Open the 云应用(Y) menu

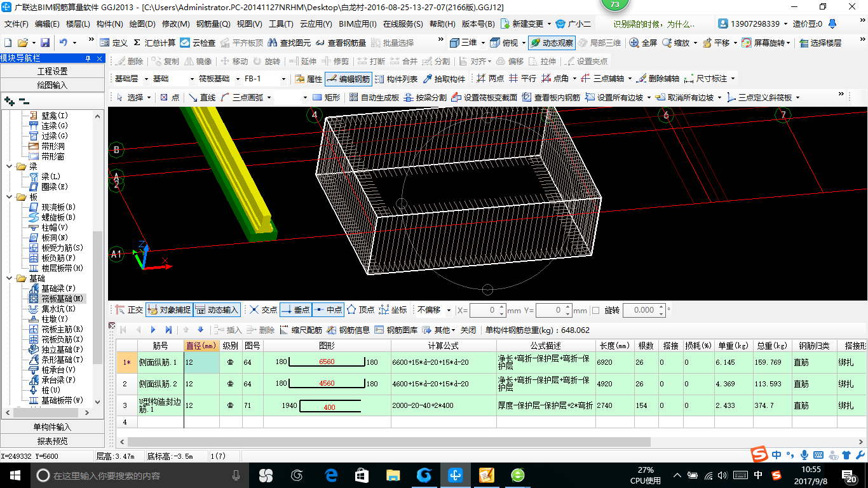[316, 24]
